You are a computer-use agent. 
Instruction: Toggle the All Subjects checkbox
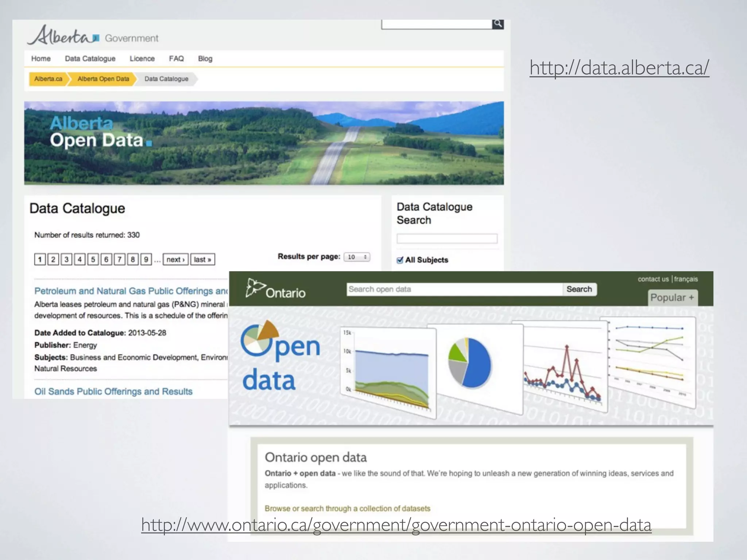[x=400, y=260]
